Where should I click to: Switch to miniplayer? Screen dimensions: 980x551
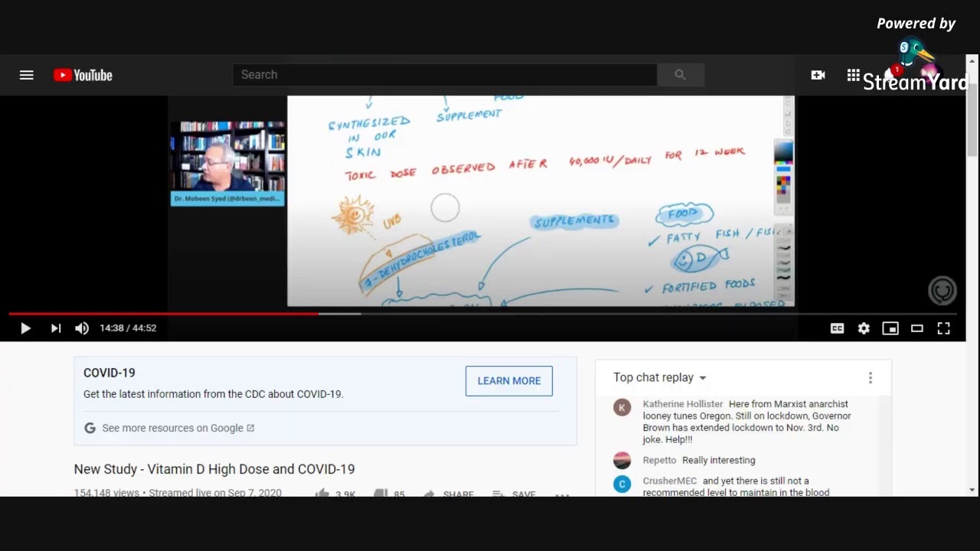tap(890, 328)
